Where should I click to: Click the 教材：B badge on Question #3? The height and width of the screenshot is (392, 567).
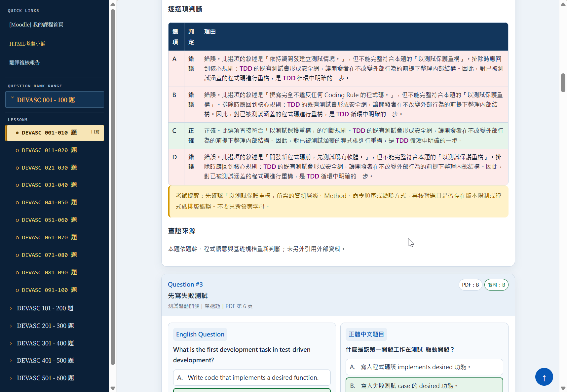coord(496,285)
